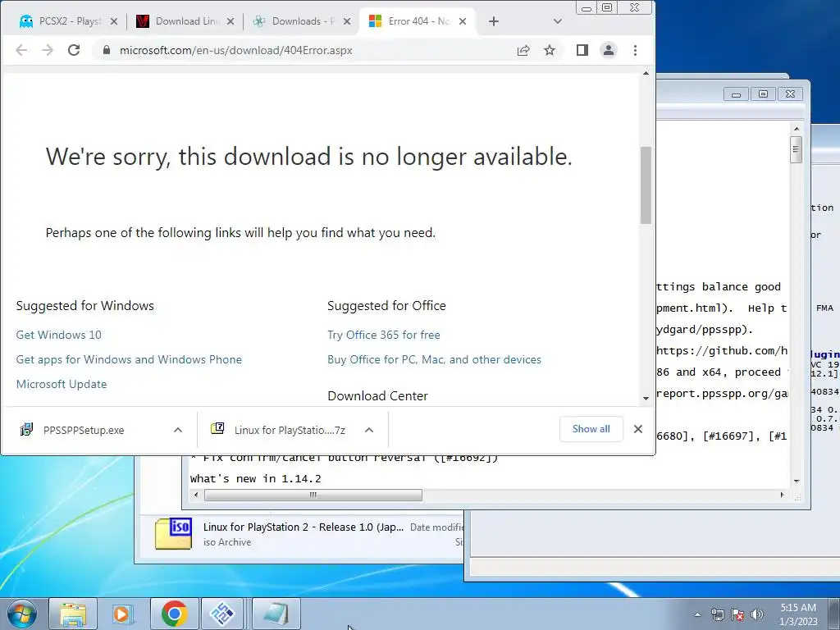Open Action Center flag icon
The height and width of the screenshot is (630, 840).
[x=737, y=614]
